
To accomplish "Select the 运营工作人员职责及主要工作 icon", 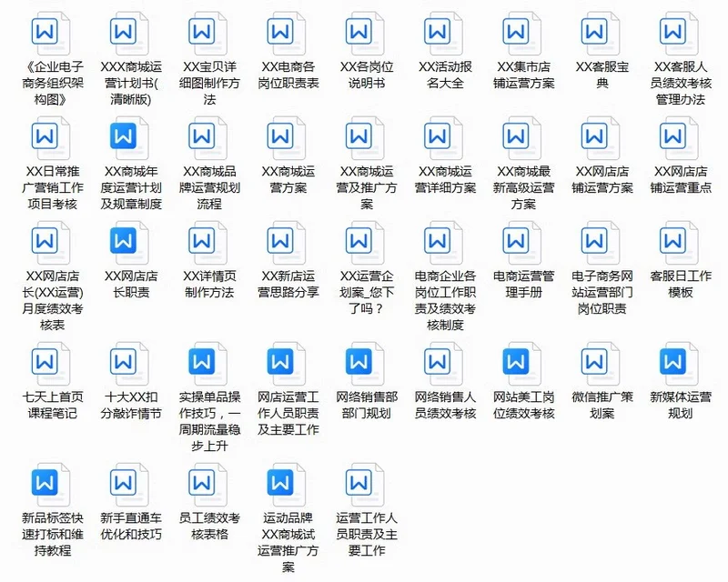I will [365, 485].
